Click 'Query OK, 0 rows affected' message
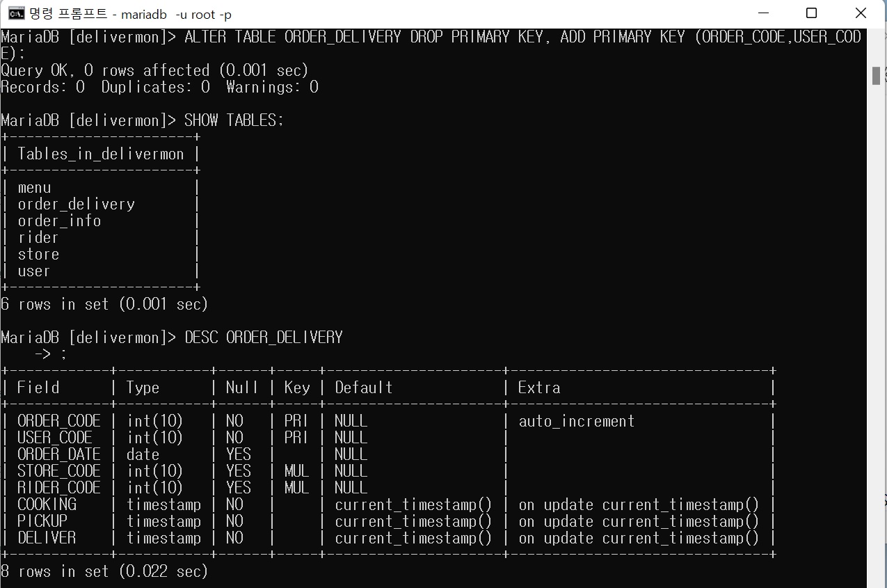 (x=105, y=70)
